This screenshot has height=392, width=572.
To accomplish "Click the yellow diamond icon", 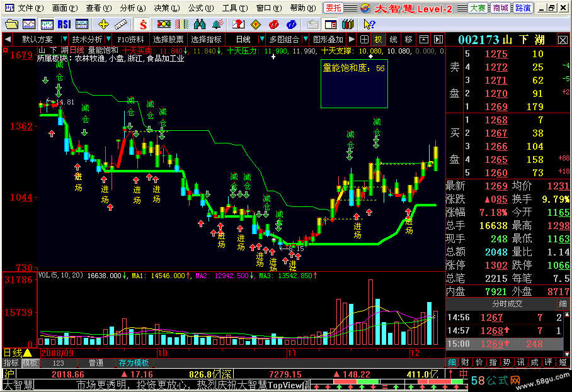I will (256, 25).
